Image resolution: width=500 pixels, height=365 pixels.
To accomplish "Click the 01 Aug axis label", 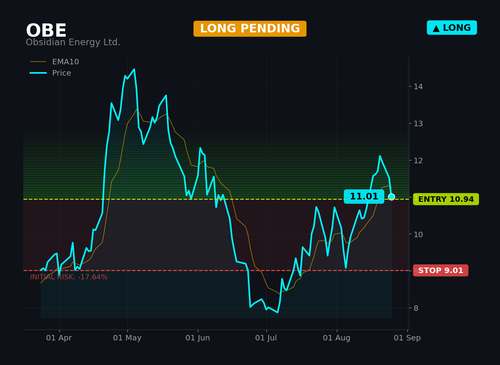I will tap(337, 338).
